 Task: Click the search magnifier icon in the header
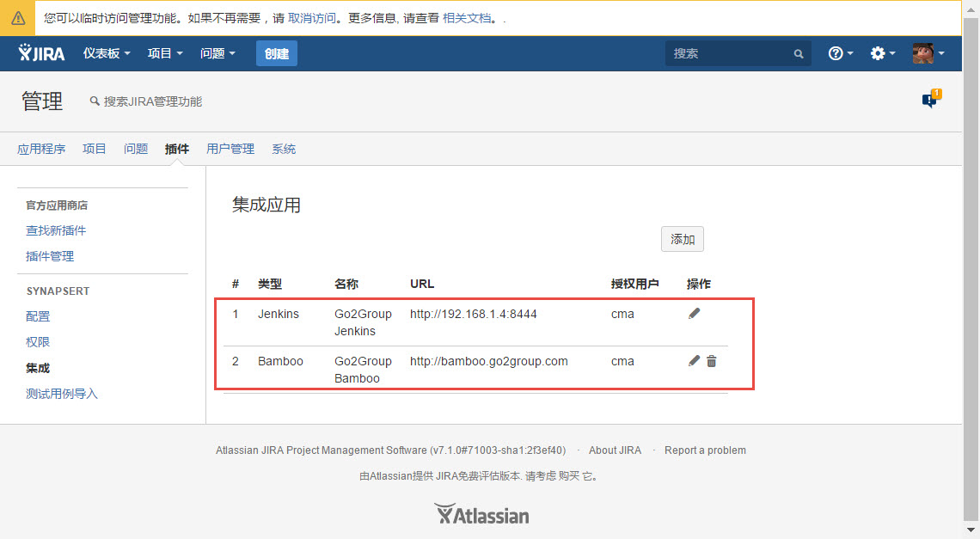[798, 54]
